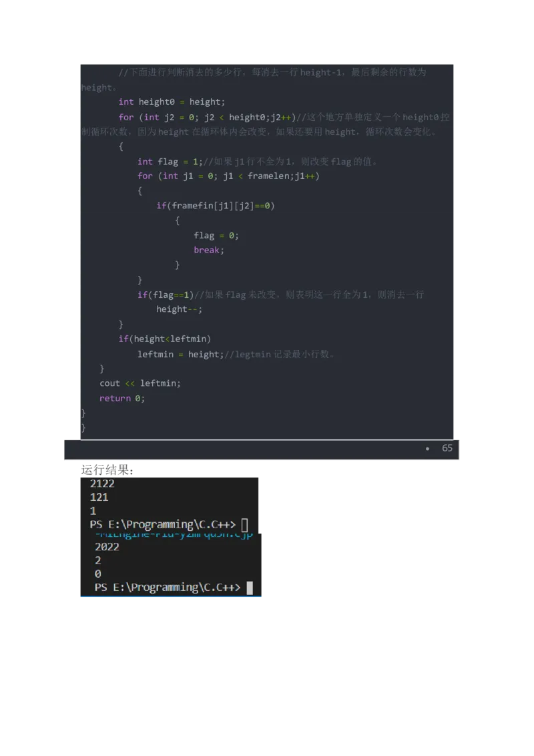The width and height of the screenshot is (534, 756).
Task: Click the "for (int j1 = 0" loop line
Action: click(x=228, y=176)
